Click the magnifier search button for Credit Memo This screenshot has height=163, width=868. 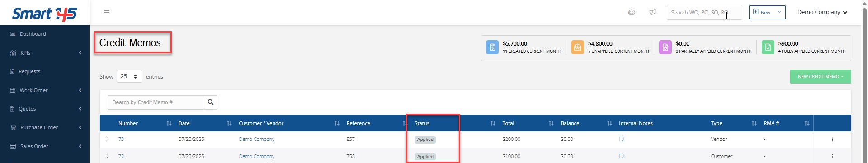pyautogui.click(x=210, y=102)
